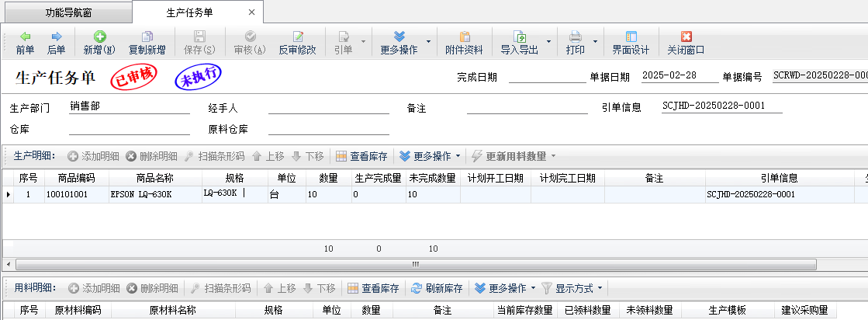This screenshot has height=320, width=868.
Task: Go to next document with 后单
Action: coord(56,42)
